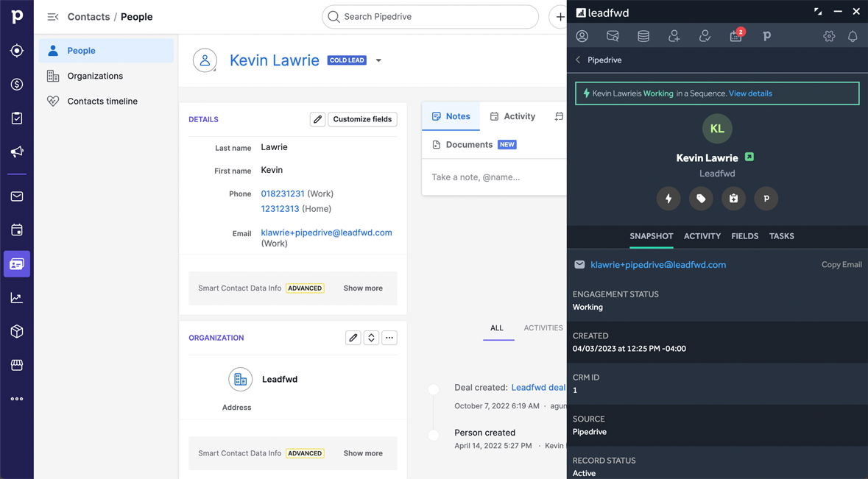Screen dimensions: 868x479
Task: Open the Documents tab
Action: click(474, 144)
